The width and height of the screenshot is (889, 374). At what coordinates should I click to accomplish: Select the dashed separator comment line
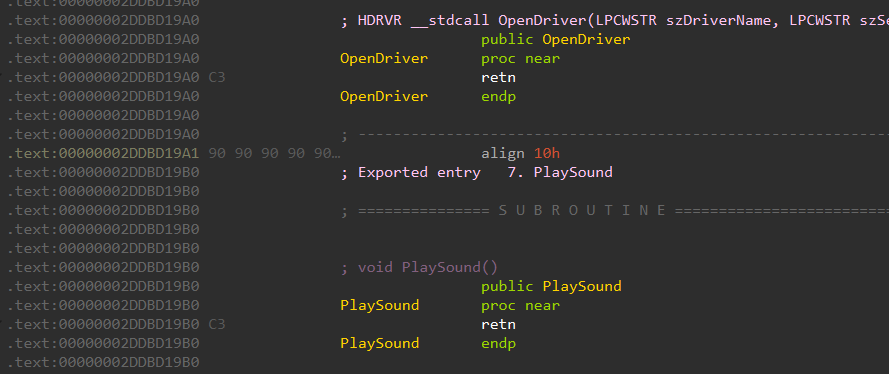click(x=615, y=135)
